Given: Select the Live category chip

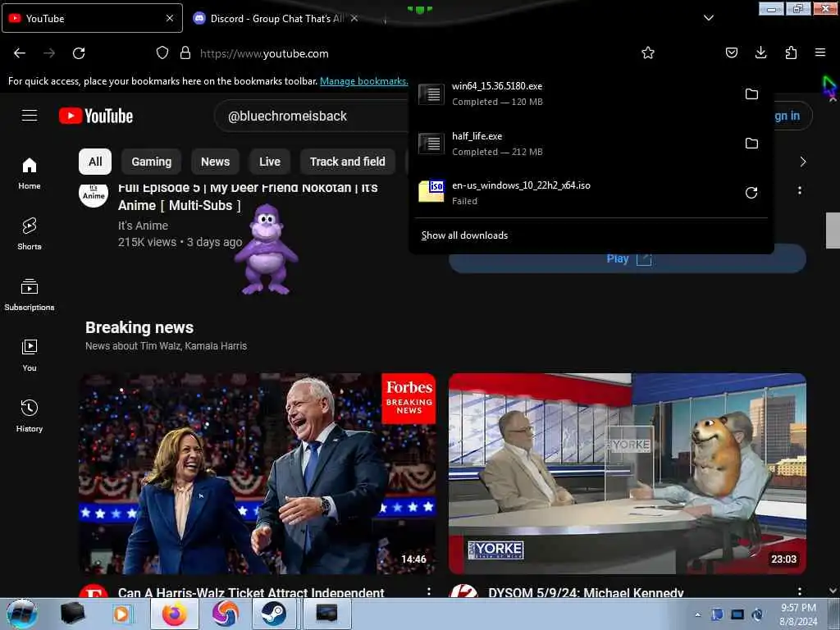Looking at the screenshot, I should pos(270,162).
